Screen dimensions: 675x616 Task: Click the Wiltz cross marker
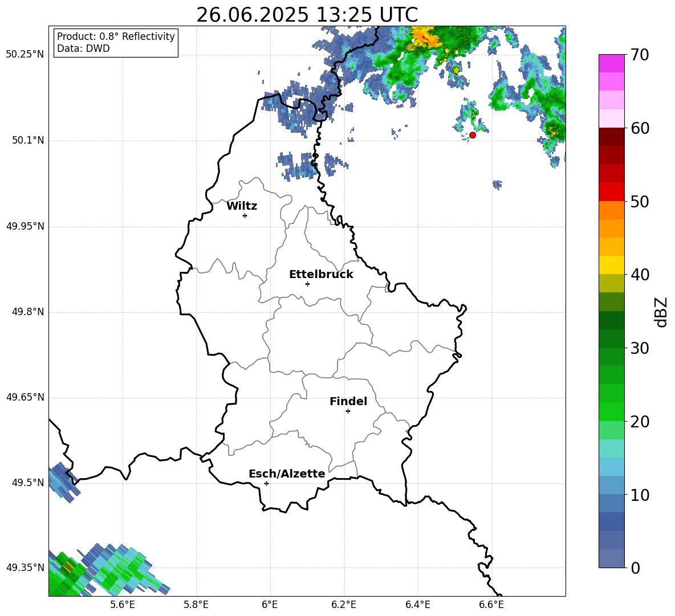(245, 215)
